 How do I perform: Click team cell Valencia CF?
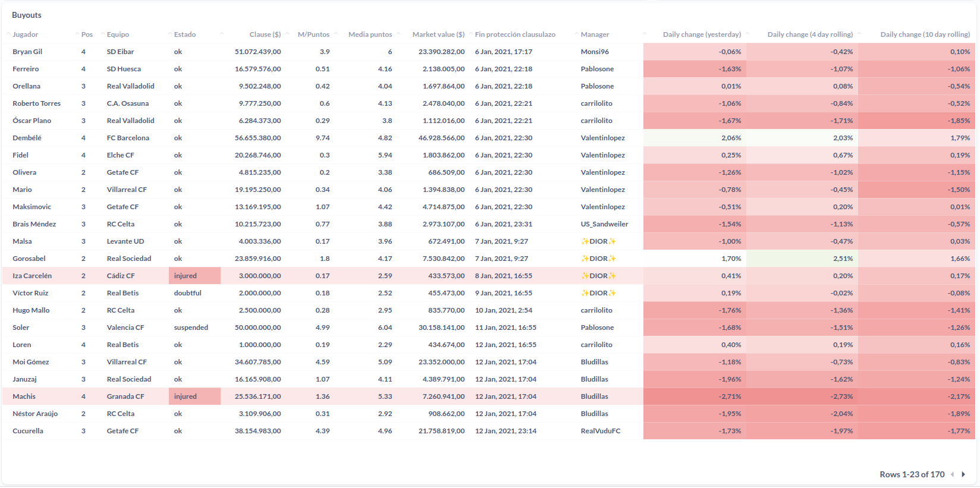point(125,328)
